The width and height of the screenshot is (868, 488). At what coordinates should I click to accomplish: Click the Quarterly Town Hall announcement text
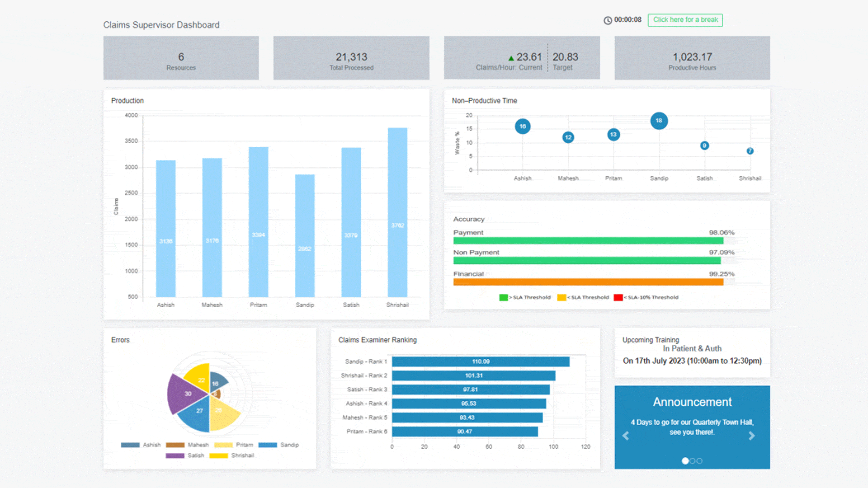click(x=692, y=427)
